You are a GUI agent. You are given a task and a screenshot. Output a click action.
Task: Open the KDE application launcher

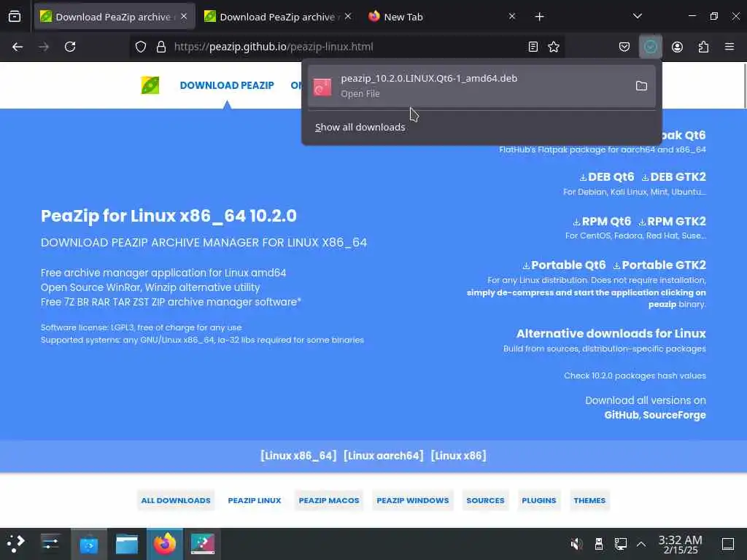[x=16, y=544]
